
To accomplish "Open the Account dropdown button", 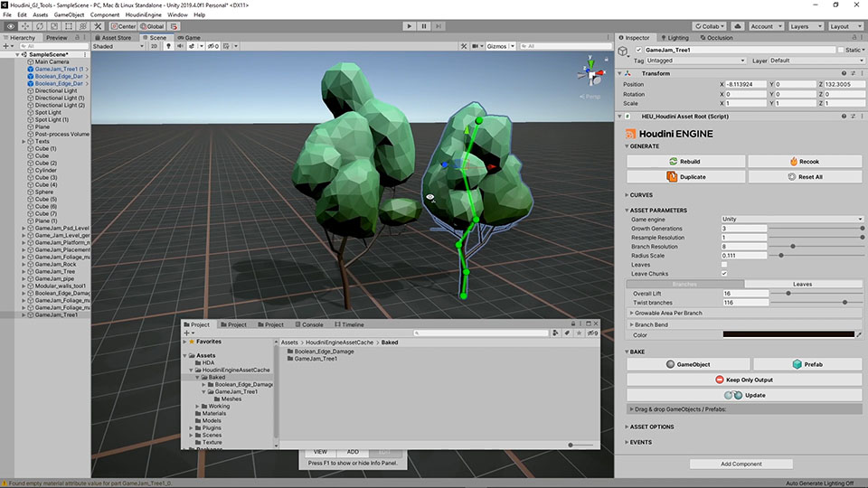I will [x=766, y=26].
